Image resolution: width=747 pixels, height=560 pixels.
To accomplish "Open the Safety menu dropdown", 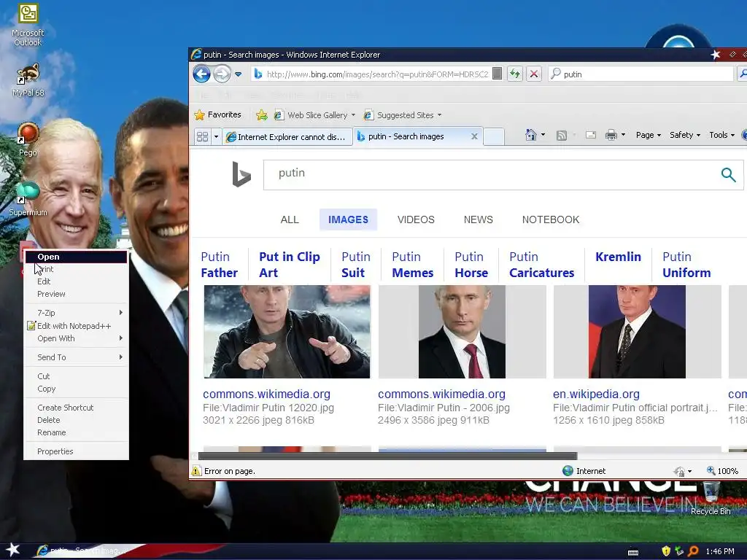I will click(685, 135).
